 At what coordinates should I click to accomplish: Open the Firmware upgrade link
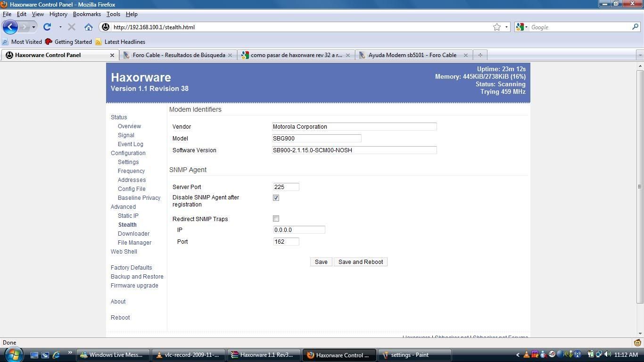[134, 286]
